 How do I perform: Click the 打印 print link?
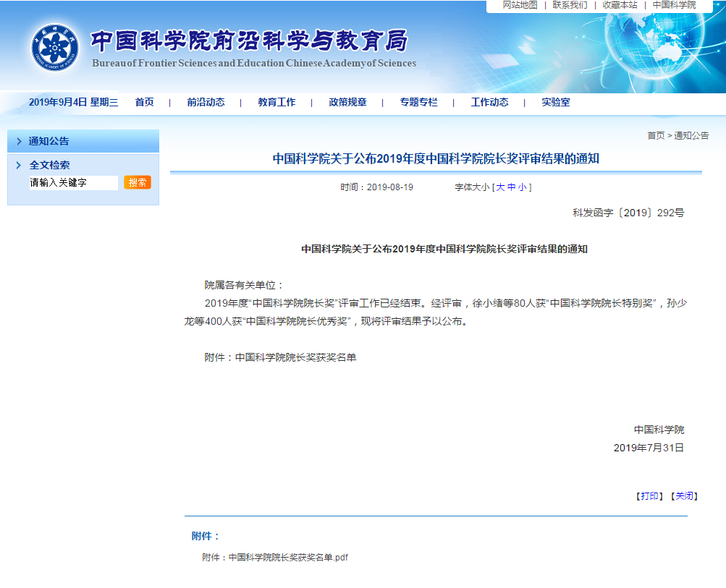[x=649, y=496]
